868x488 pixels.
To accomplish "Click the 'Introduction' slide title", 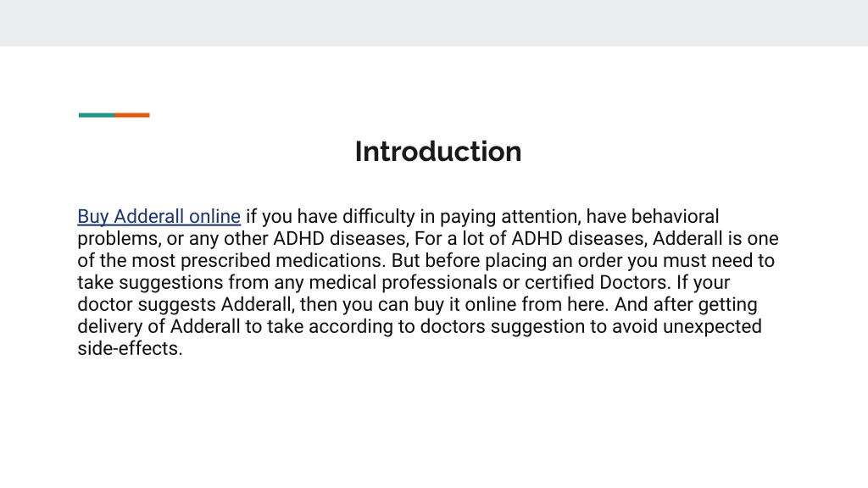I will coord(438,152).
